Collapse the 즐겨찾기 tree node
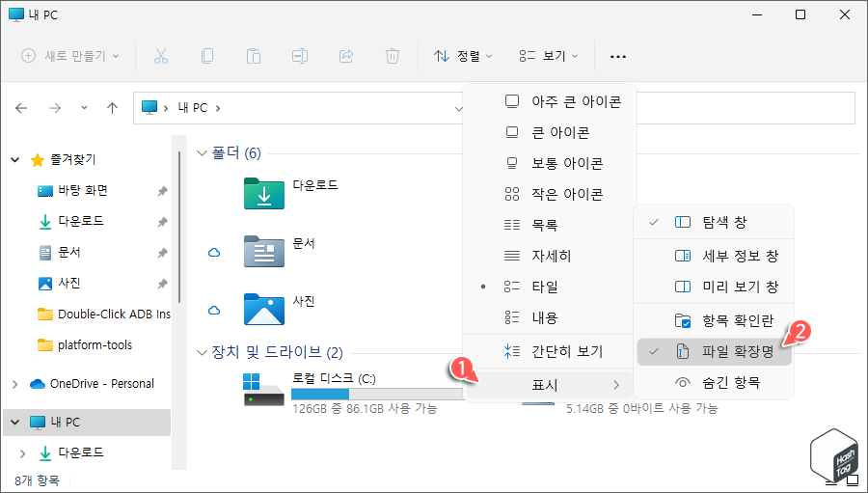The image size is (868, 493). click(14, 160)
